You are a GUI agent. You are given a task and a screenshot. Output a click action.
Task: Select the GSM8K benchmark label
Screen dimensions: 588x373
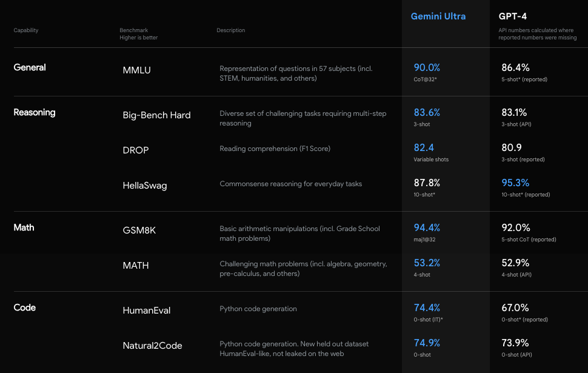140,230
